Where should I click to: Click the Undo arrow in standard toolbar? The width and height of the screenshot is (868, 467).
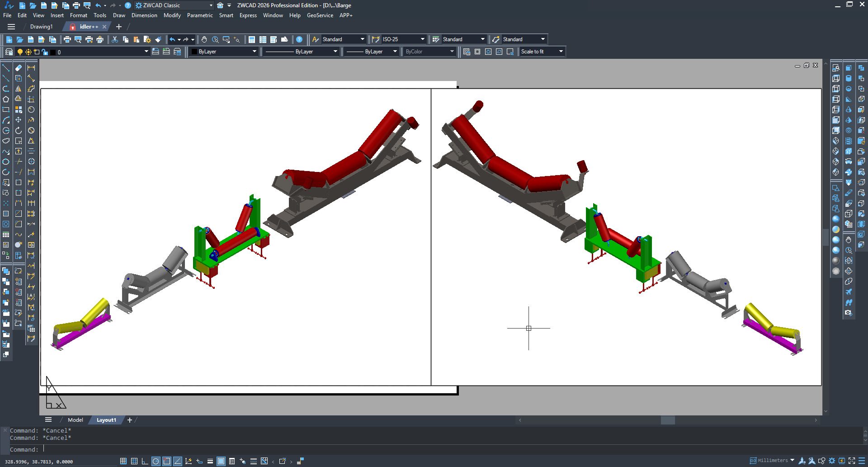[x=172, y=39]
